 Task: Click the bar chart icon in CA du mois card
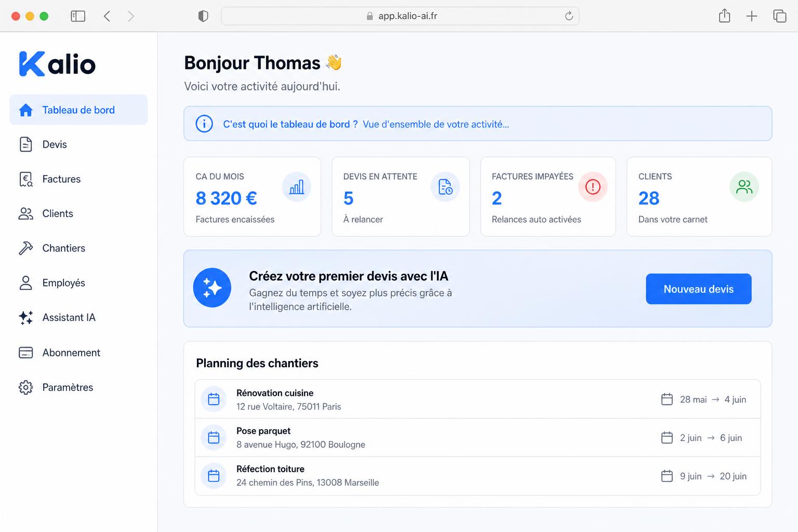pyautogui.click(x=297, y=187)
